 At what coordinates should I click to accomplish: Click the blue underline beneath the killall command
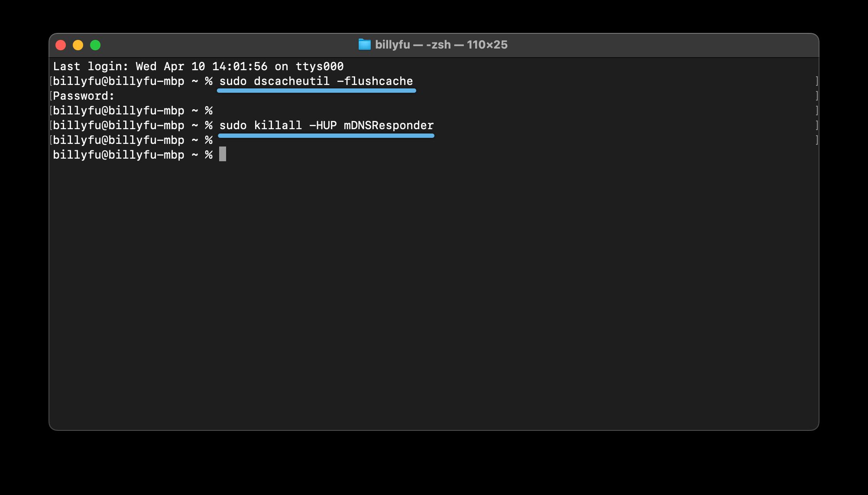pyautogui.click(x=326, y=136)
